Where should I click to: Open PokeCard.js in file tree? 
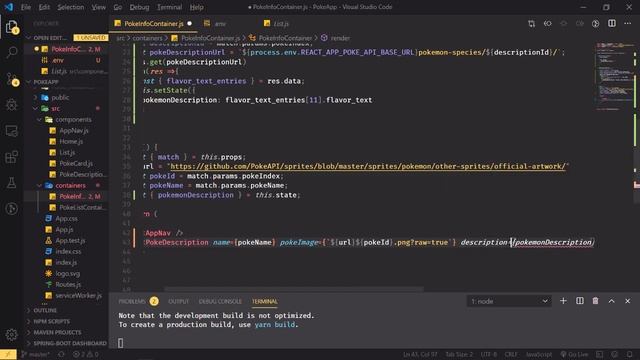tap(76, 163)
